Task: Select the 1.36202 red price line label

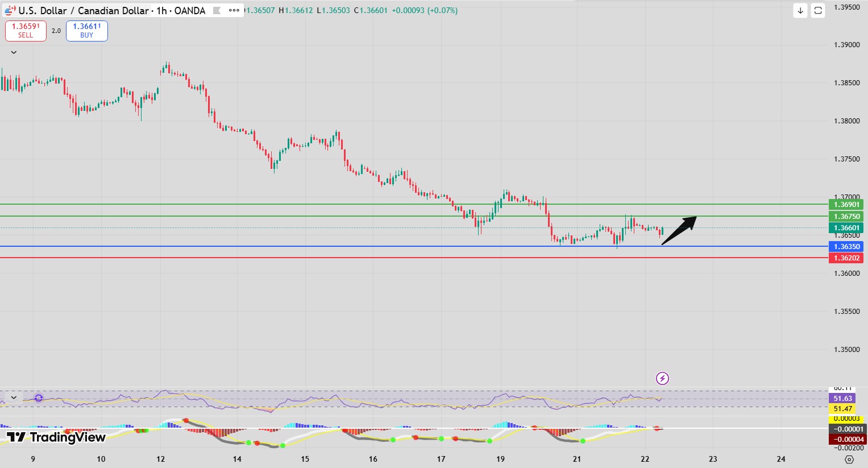Action: 846,258
